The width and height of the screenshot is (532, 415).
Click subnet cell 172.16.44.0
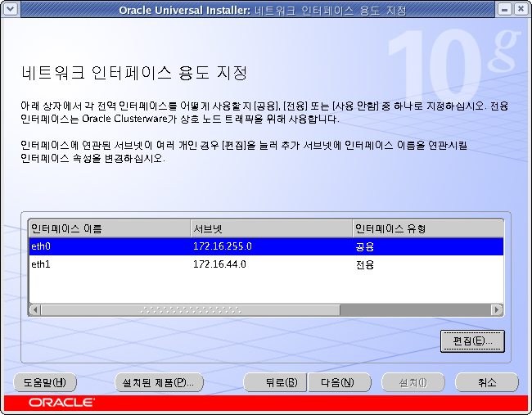(x=219, y=264)
